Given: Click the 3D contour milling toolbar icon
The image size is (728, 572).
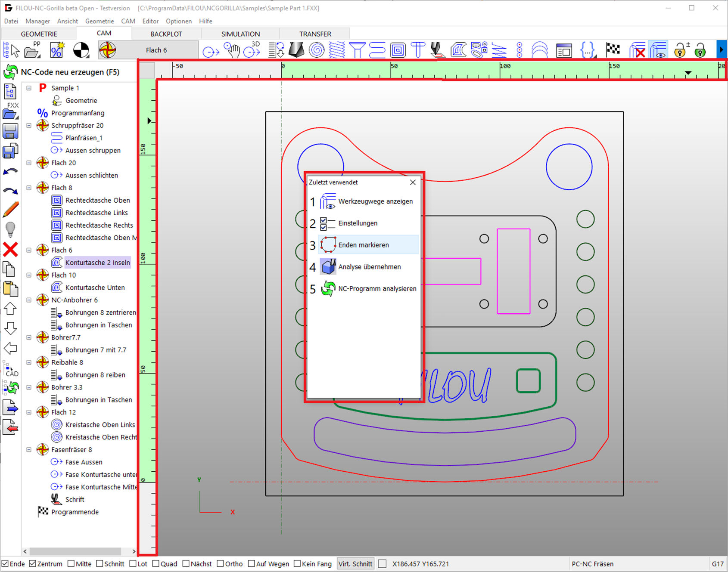Looking at the screenshot, I should 252,50.
